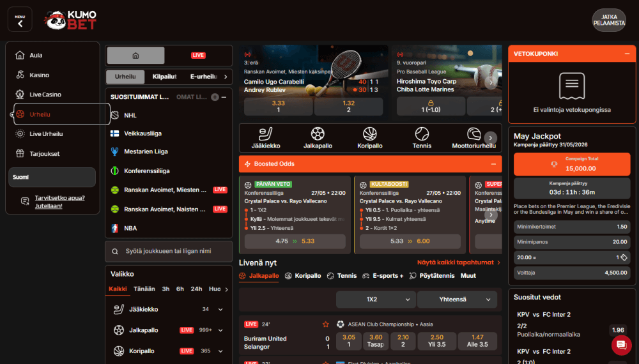639x364 pixels.
Task: Open the 1X2 market dropdown
Action: click(376, 300)
